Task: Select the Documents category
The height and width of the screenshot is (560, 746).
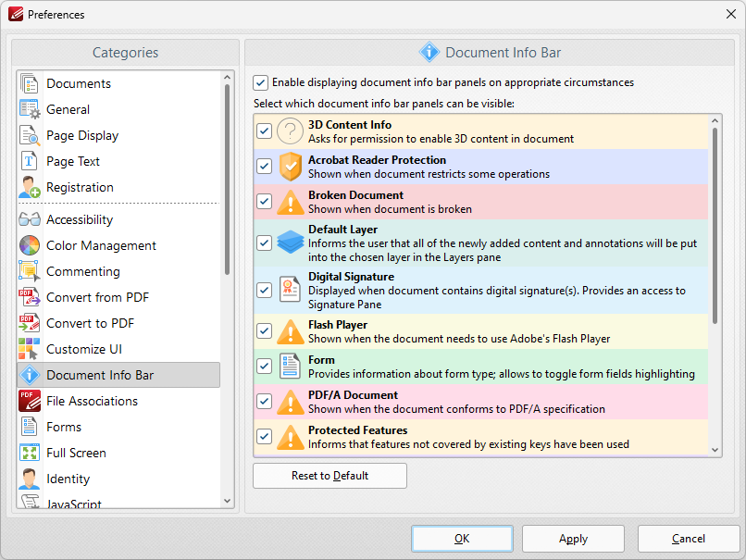Action: 118,83
